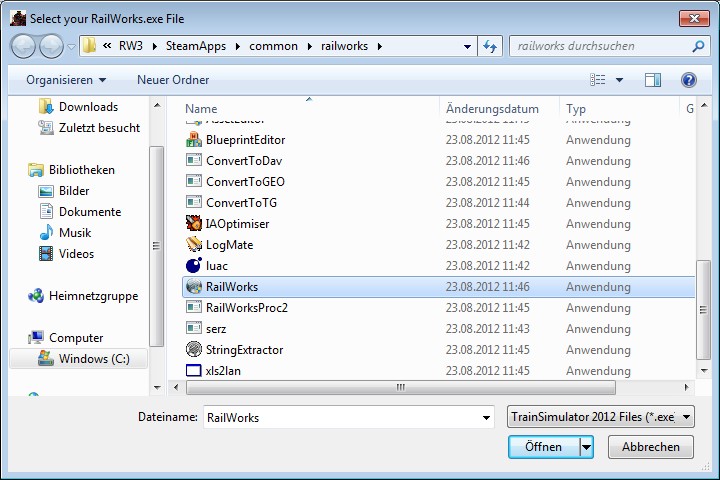Click the Dateiname text field
The width and height of the screenshot is (720, 480).
coord(342,418)
